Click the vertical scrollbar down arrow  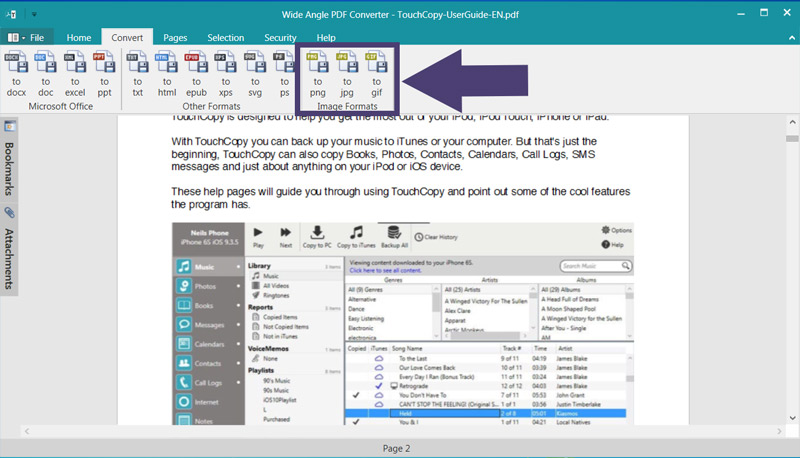(792, 418)
